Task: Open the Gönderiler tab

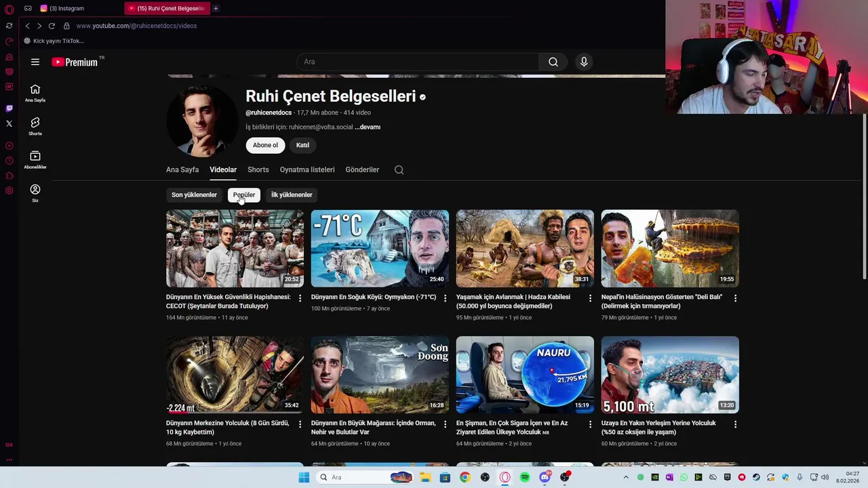Action: (362, 169)
